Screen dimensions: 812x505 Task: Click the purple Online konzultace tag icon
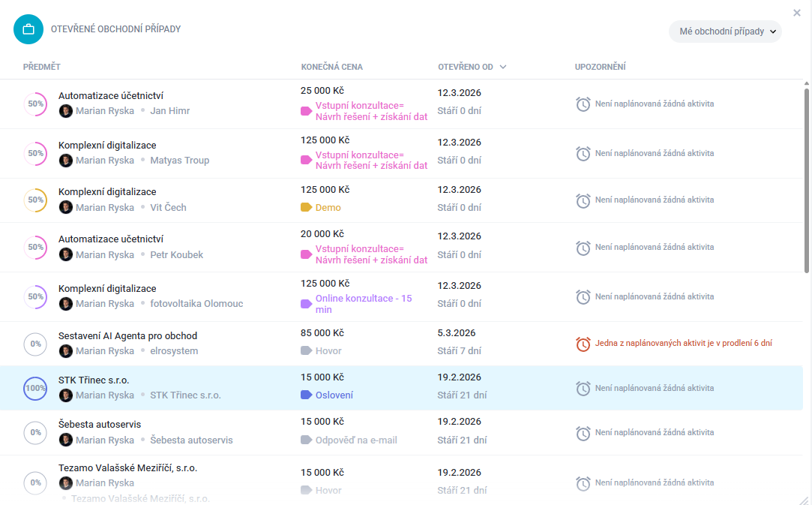(306, 304)
